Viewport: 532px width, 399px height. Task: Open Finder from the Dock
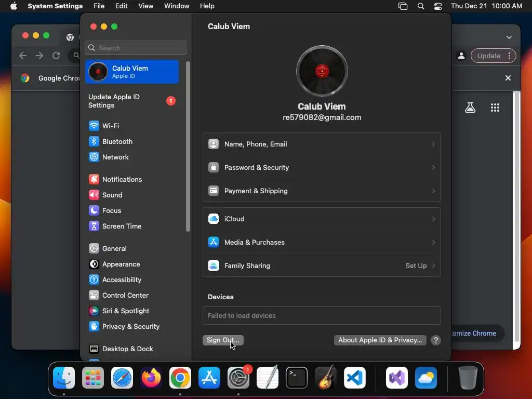click(x=64, y=378)
